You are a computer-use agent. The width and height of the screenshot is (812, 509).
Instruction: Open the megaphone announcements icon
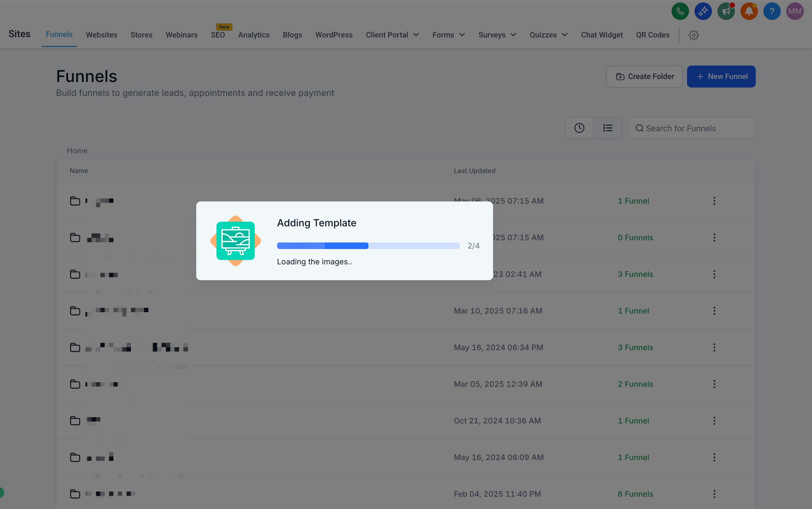pos(726,11)
